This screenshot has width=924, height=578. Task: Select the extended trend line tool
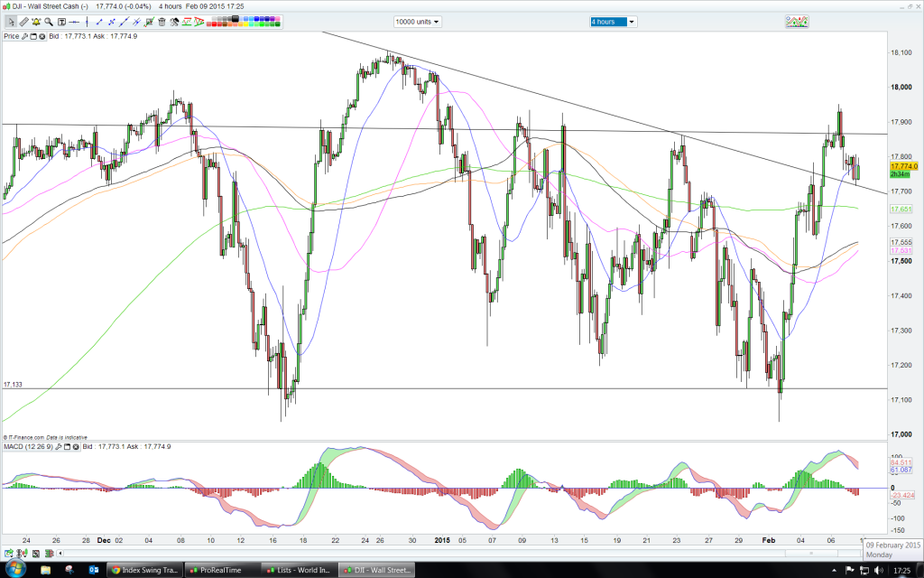coord(124,22)
